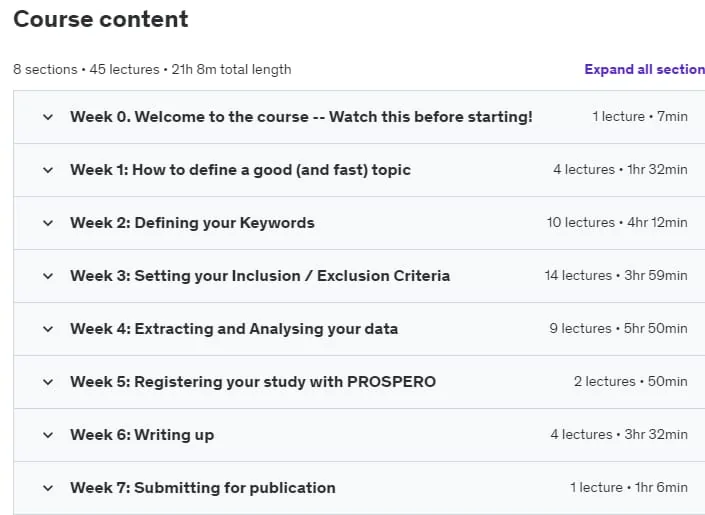The height and width of the screenshot is (515, 705).
Task: Click chevron next to Week 1 topic section
Action: click(x=48, y=170)
